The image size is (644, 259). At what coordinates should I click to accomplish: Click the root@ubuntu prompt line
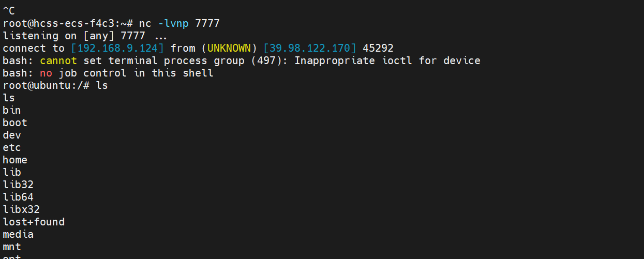pyautogui.click(x=55, y=85)
